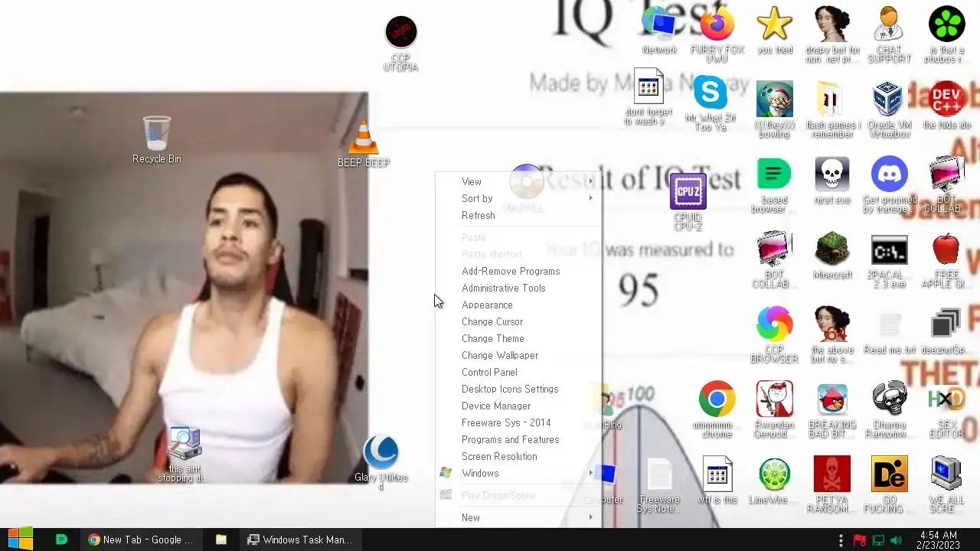Choose Change Cursor
This screenshot has width=980, height=551.
tap(518, 321)
